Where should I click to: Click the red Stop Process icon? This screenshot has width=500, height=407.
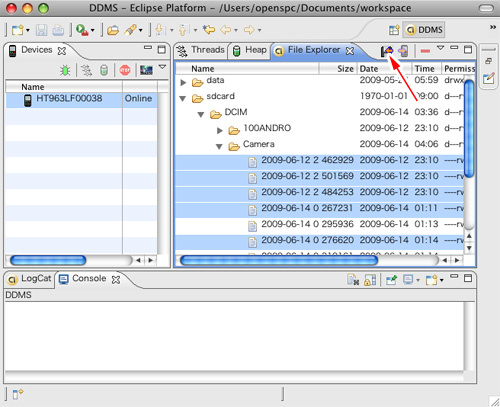[125, 70]
